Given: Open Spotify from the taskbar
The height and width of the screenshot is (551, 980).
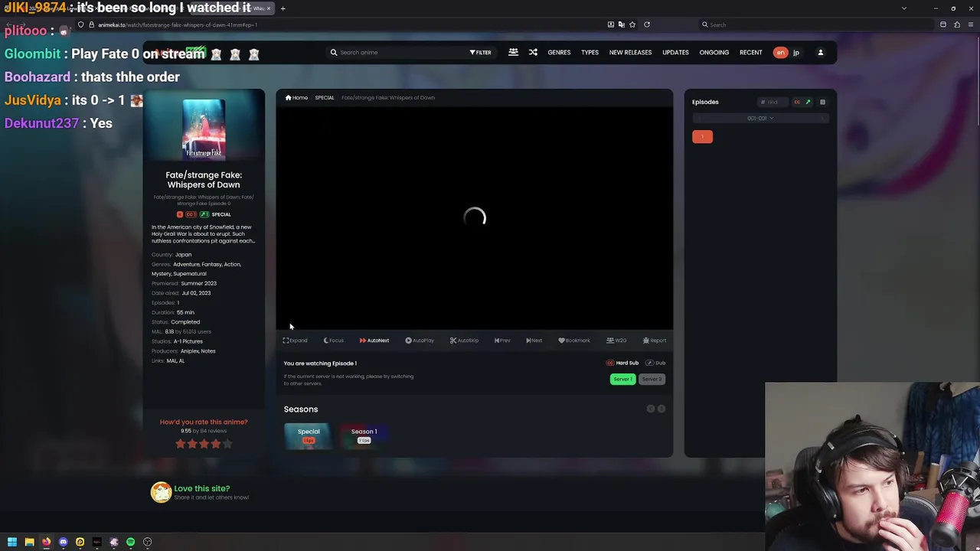Looking at the screenshot, I should [x=130, y=542].
